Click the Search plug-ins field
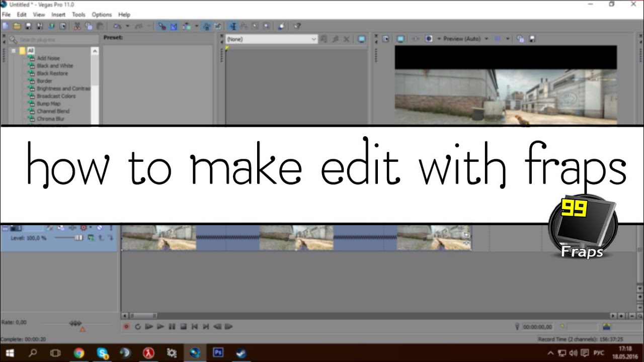The height and width of the screenshot is (362, 644). [53, 39]
